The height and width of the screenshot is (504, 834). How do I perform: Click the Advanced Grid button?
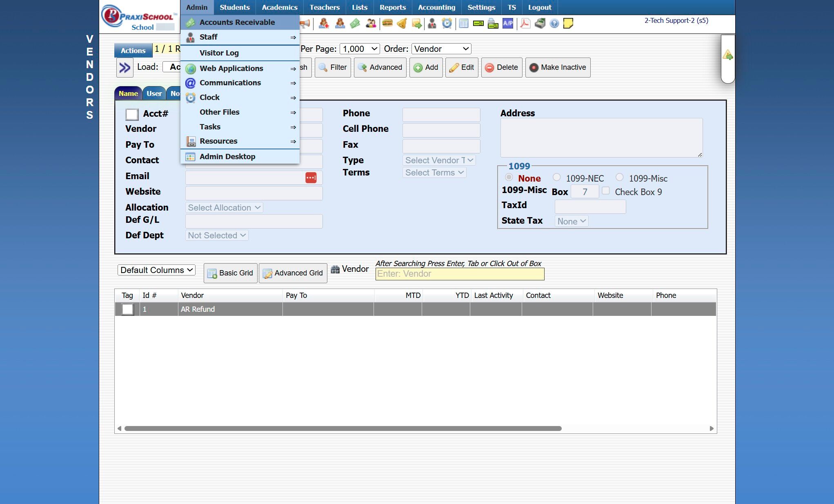point(293,273)
